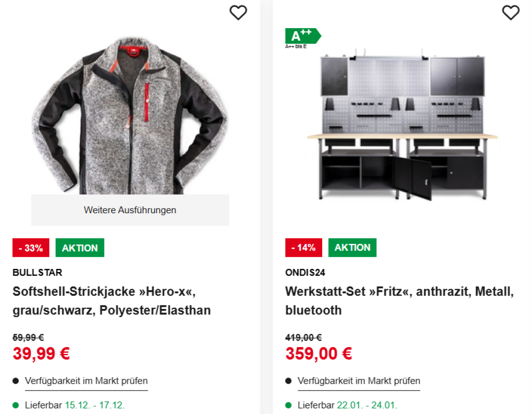Click the 359,00 € sale price

tap(318, 354)
